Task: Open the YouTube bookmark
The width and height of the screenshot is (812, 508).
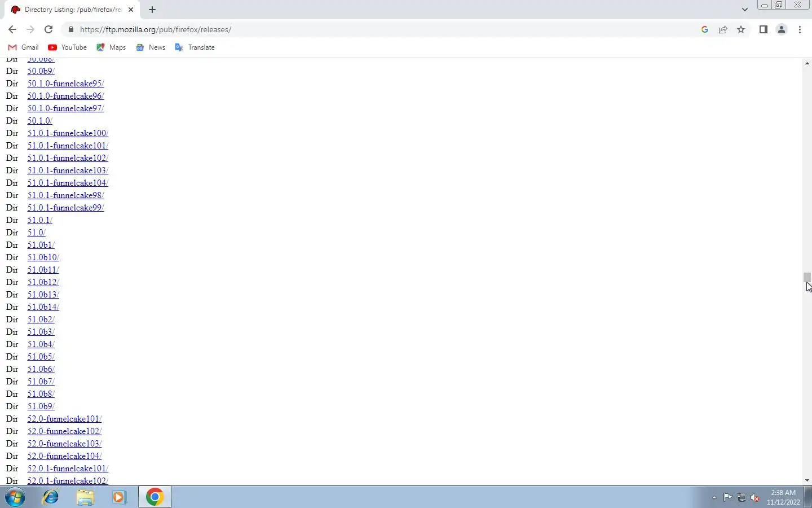Action: [x=68, y=47]
